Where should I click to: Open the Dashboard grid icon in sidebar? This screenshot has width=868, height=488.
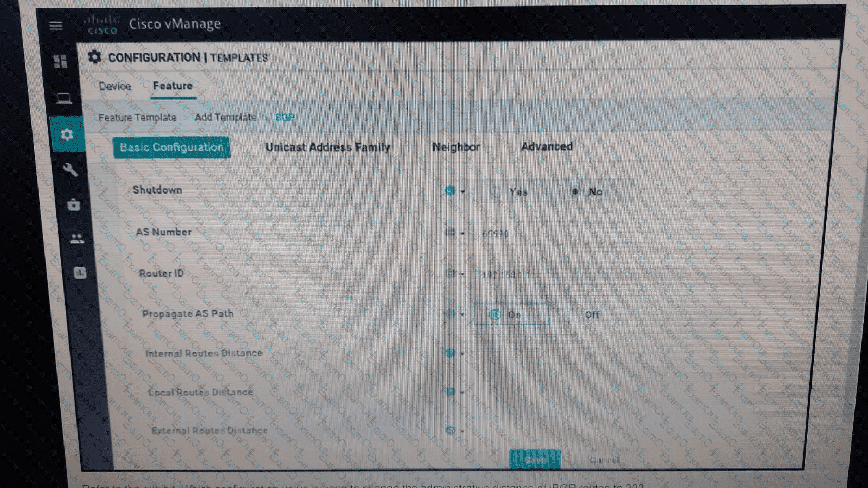coord(60,61)
